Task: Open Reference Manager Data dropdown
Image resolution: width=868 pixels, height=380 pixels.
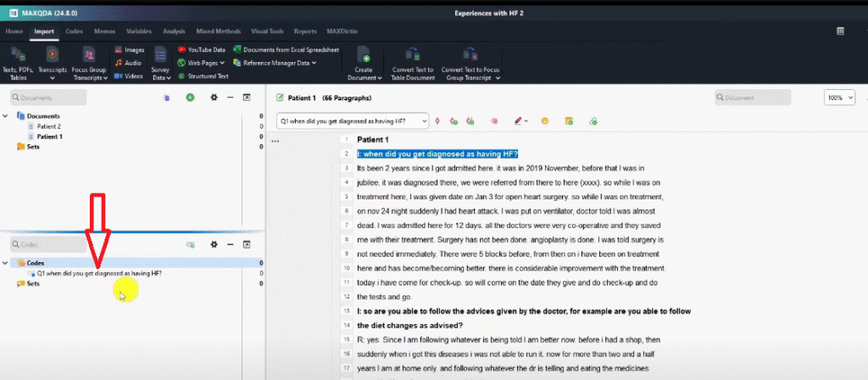Action: pos(275,63)
